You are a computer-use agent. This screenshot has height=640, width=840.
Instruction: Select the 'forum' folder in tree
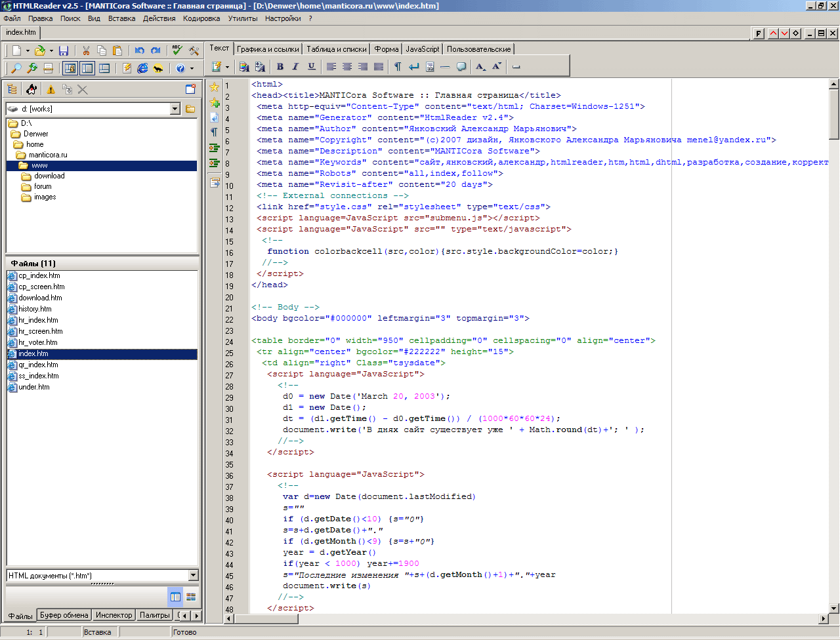click(x=43, y=186)
